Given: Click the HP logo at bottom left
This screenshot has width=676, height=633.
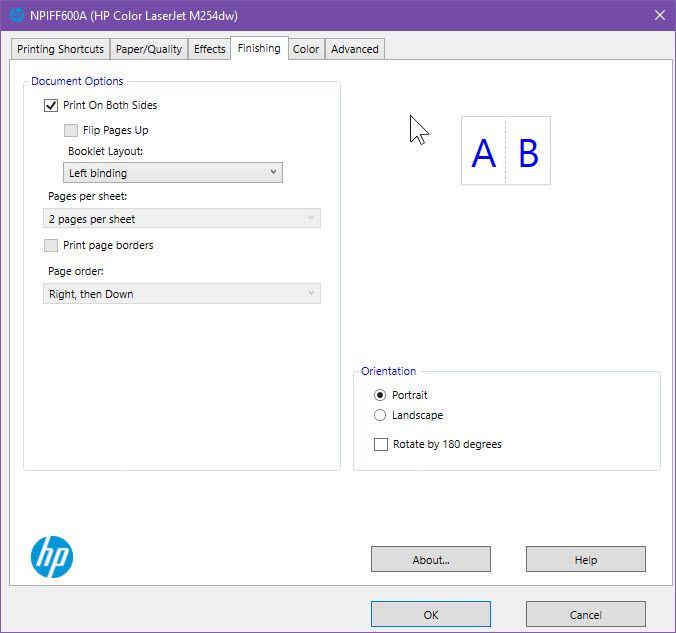Looking at the screenshot, I should pos(52,557).
